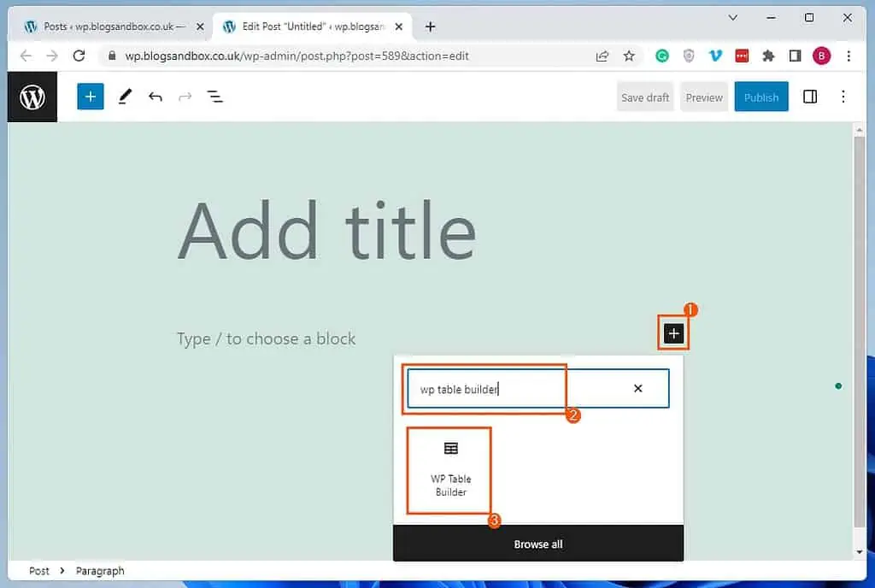This screenshot has height=588, width=875.
Task: Click the editor vertical scrollbar thumb
Action: pyautogui.click(x=860, y=332)
